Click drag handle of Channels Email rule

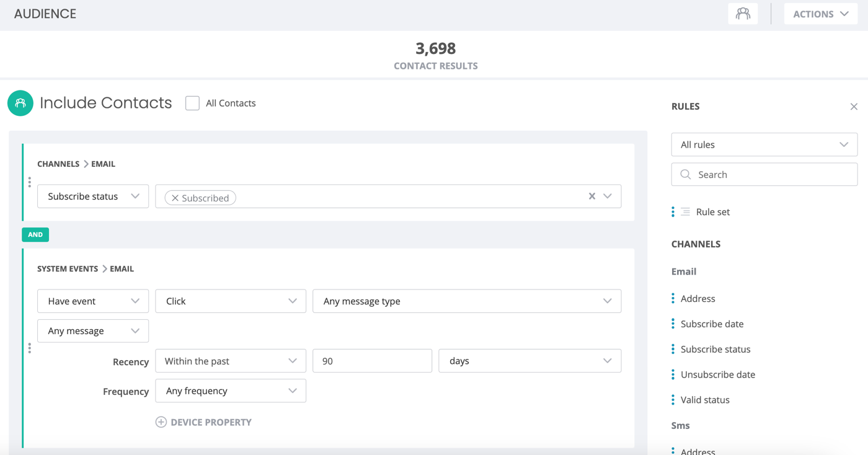pyautogui.click(x=29, y=182)
